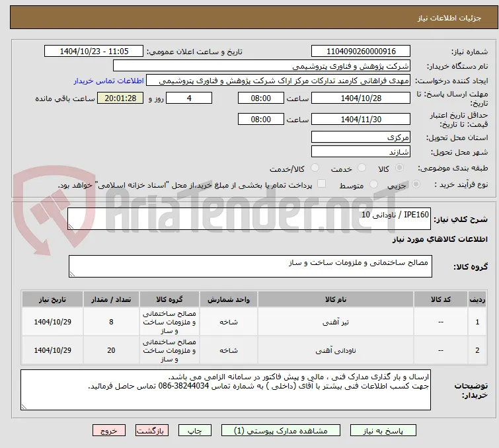Select the کالا radio button
Viewport: 499px width, 448px height.
(399, 168)
